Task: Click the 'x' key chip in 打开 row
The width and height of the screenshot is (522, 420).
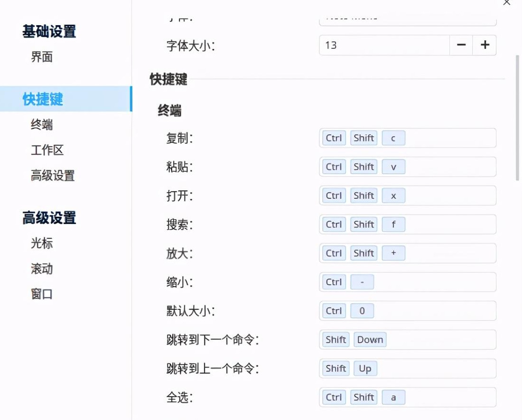Action: pos(393,196)
